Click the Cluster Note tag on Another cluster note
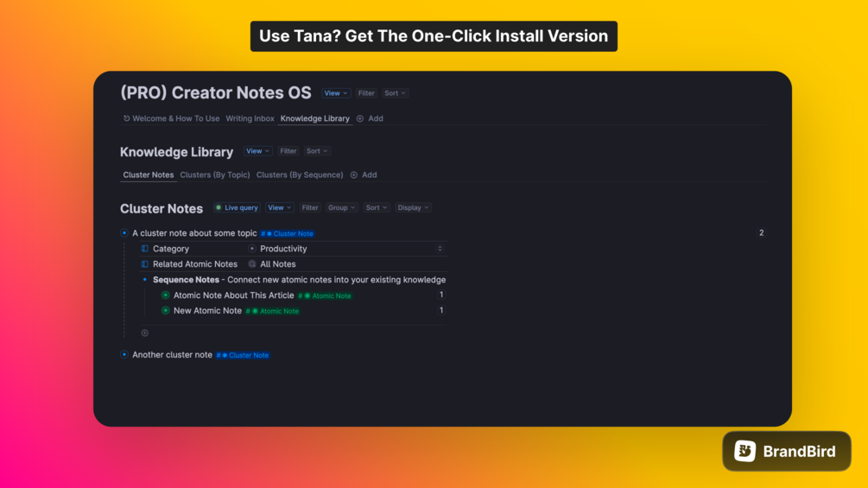This screenshot has height=488, width=868. click(243, 355)
